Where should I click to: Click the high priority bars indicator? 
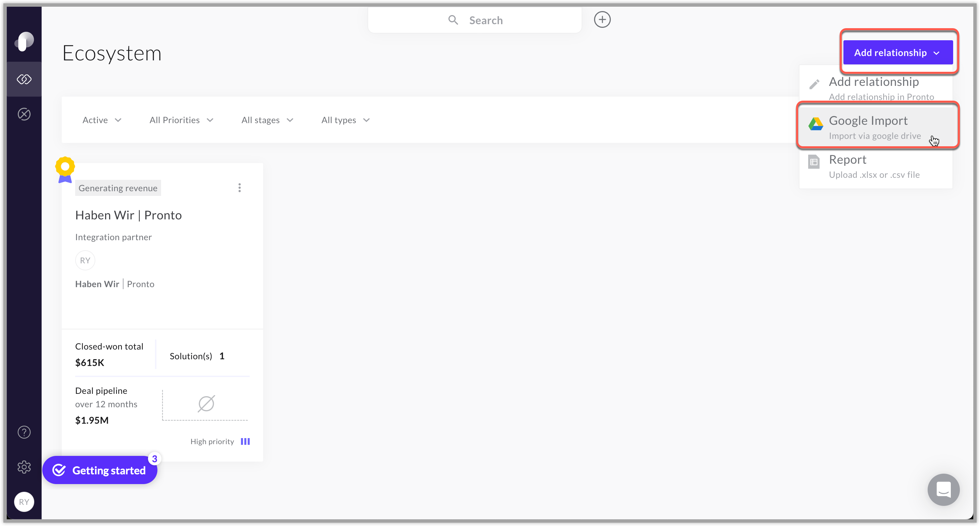pos(245,441)
